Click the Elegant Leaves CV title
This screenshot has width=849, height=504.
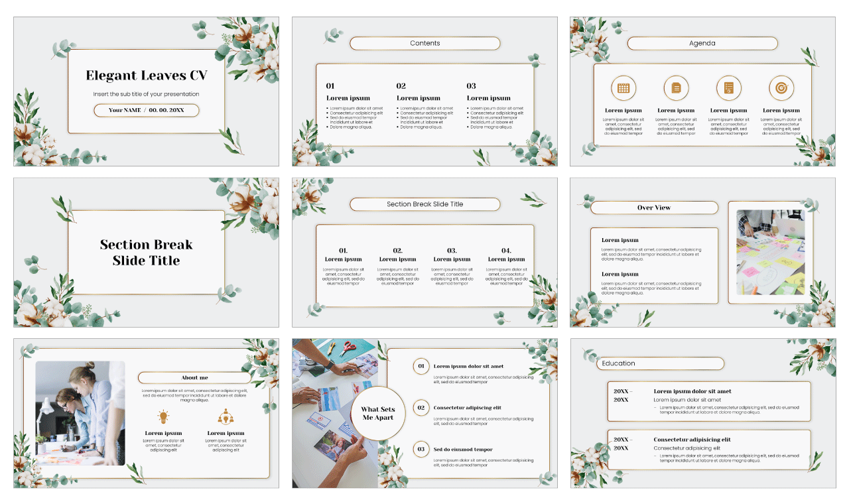pyautogui.click(x=147, y=76)
